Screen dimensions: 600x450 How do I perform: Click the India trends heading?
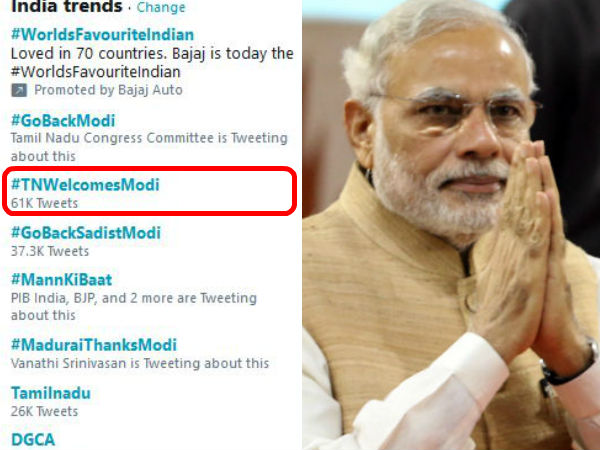(x=67, y=7)
